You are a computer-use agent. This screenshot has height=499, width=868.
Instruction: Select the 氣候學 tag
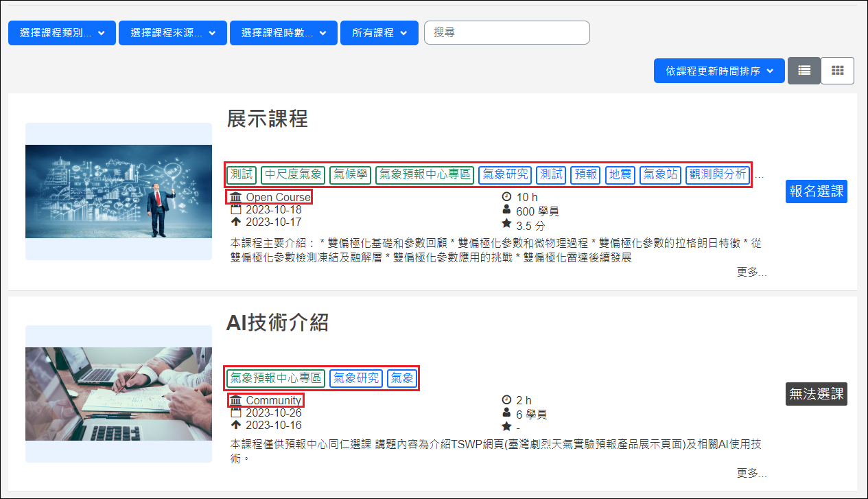tap(350, 174)
